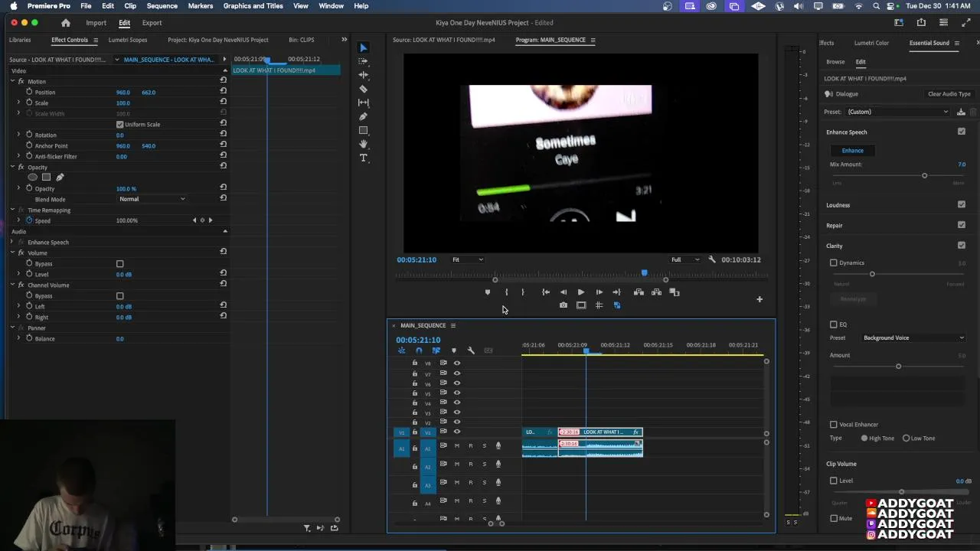Viewport: 980px width, 551px height.
Task: Step forward one frame
Action: tap(599, 292)
